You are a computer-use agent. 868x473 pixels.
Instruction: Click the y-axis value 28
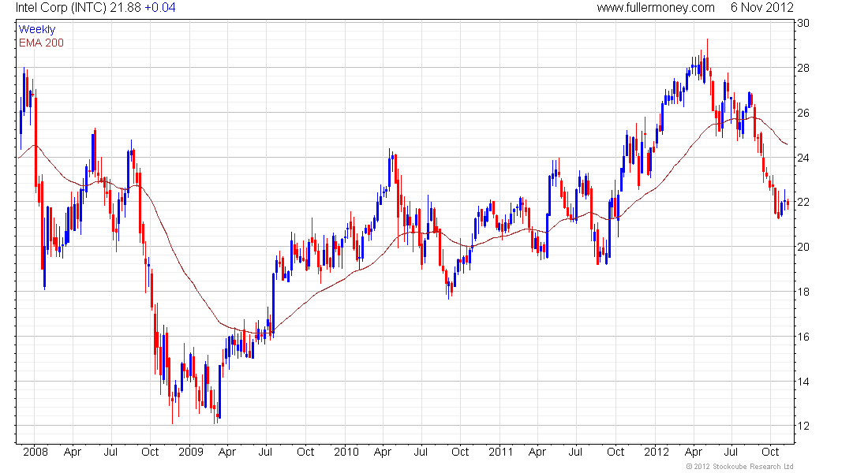[x=803, y=68]
